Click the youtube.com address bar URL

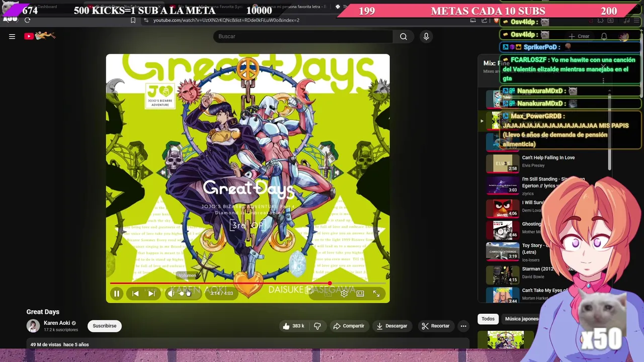[226, 20]
